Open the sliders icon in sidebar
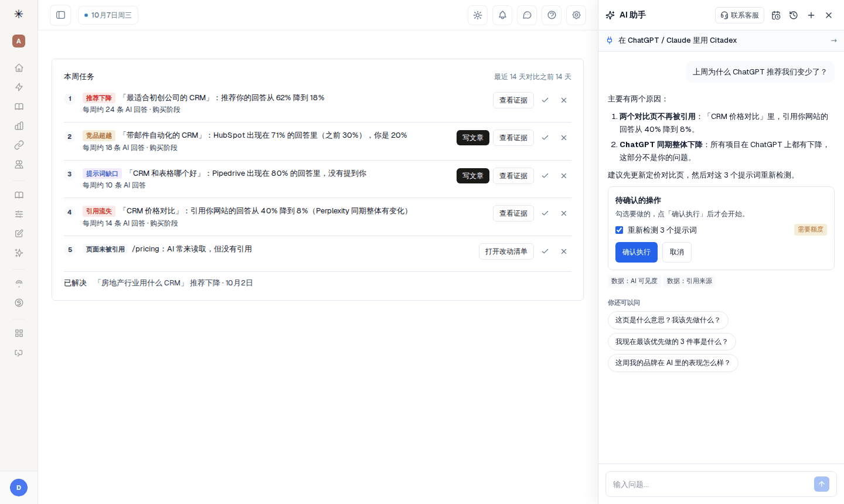Screen dimensions: 844x504 click(19, 214)
